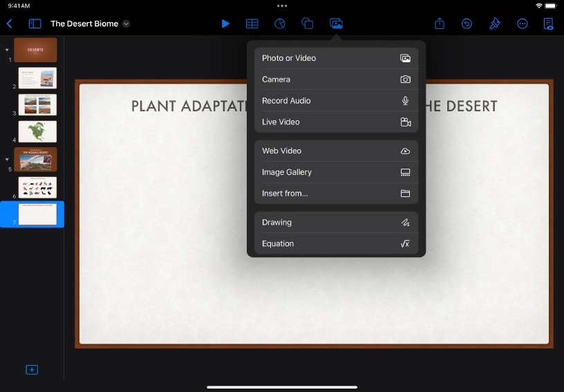Choose Photo or Video from menu

point(336,58)
